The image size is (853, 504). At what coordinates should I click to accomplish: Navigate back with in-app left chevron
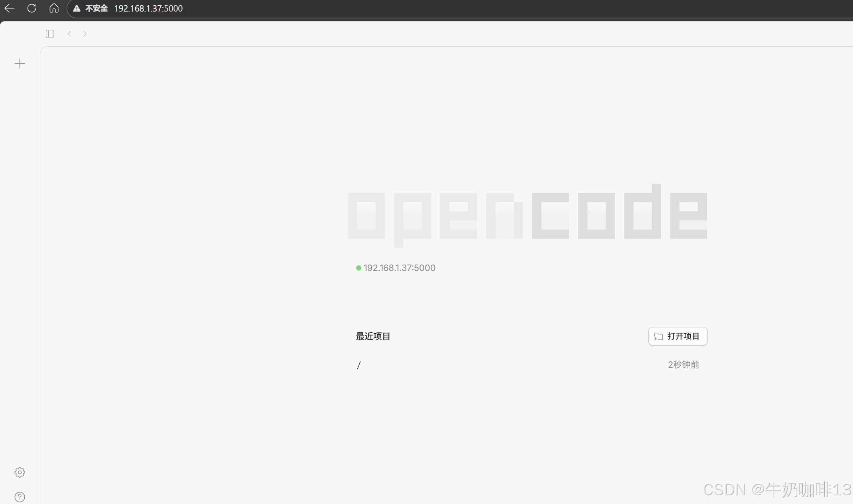(x=69, y=33)
